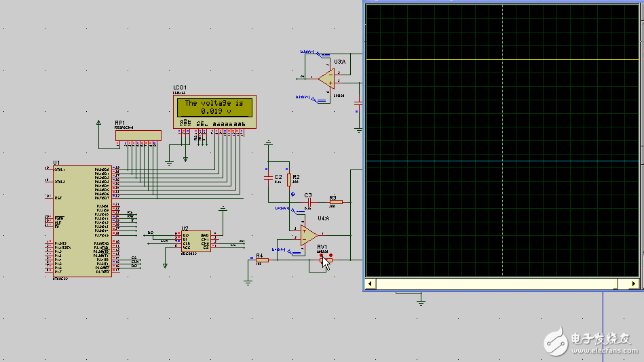Click the U4:A op-amp symbol
Viewport: 644px width, 362px height.
[309, 236]
